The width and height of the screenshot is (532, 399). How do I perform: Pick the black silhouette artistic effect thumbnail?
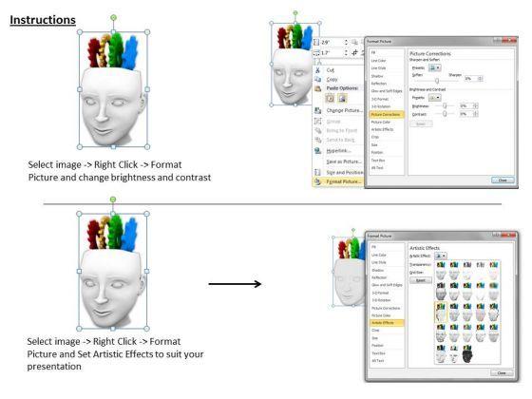coord(467,353)
